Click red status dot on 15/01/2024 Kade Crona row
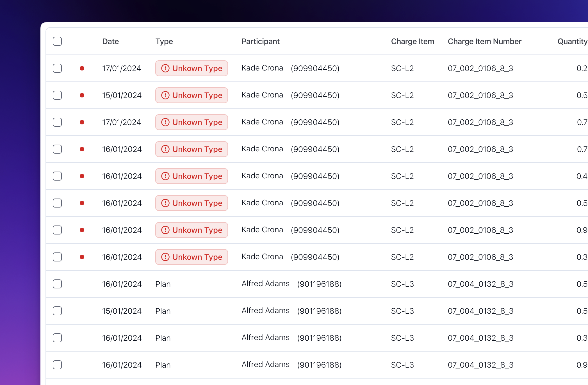 (82, 95)
